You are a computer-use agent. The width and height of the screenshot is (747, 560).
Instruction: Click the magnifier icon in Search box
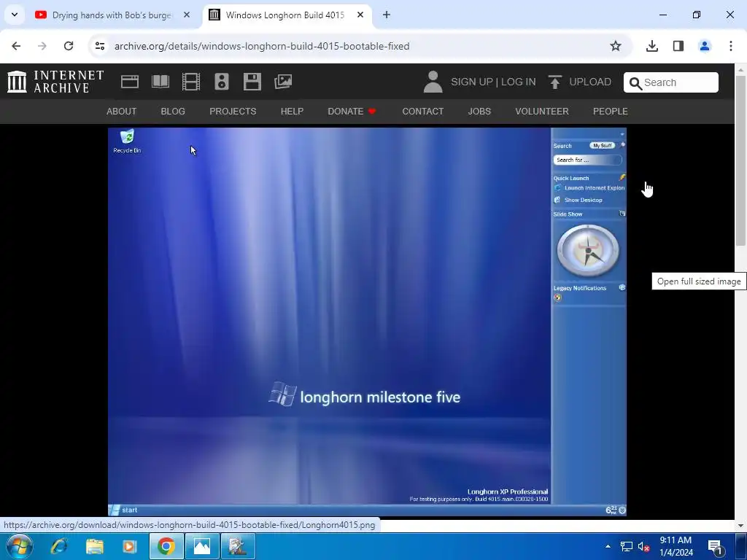635,83
